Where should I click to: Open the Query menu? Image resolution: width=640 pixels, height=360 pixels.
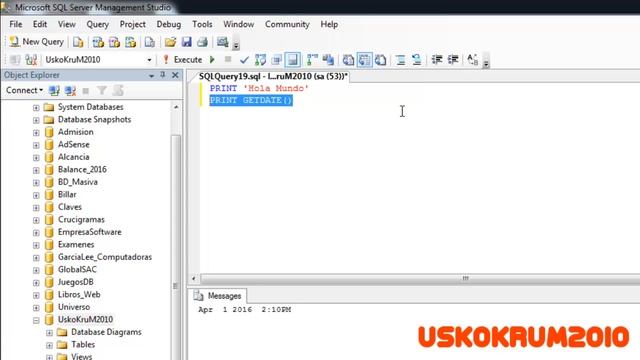[x=98, y=24]
